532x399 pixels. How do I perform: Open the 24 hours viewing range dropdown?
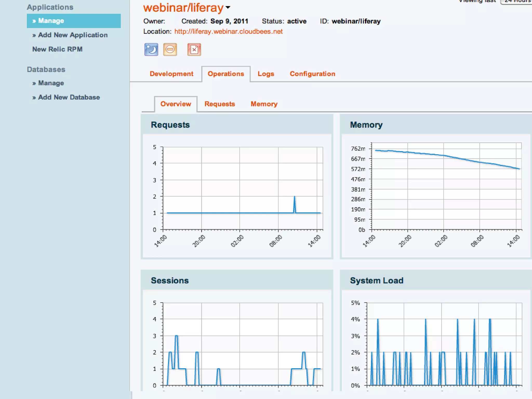coord(516,2)
